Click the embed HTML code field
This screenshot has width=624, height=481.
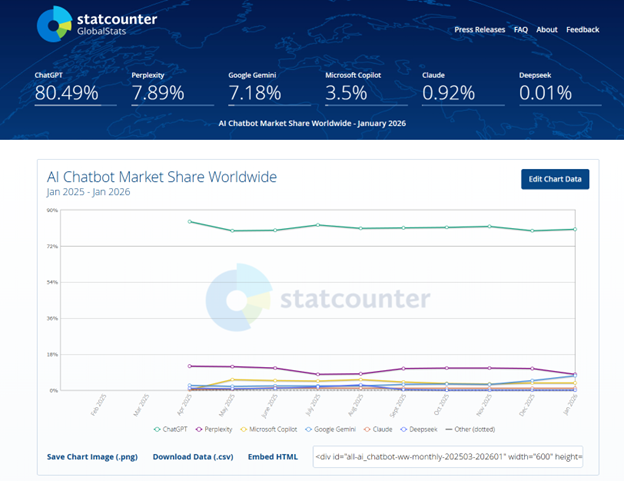[448, 457]
